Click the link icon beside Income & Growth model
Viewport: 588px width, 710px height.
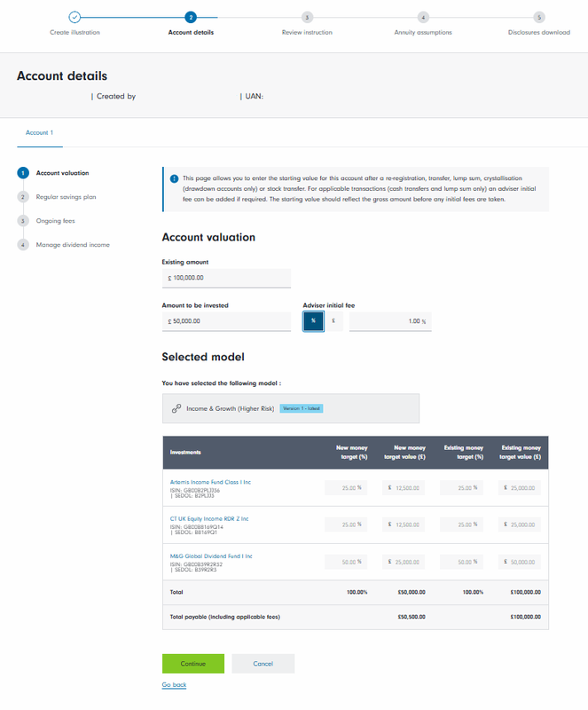tap(176, 408)
